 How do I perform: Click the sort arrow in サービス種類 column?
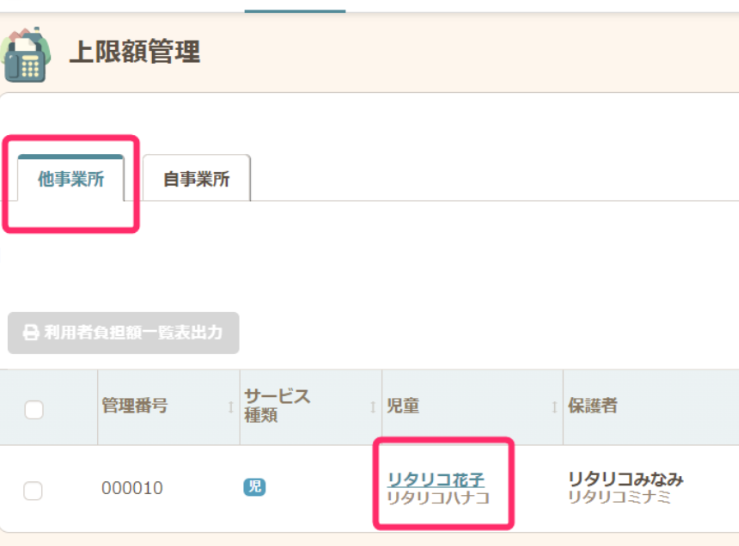click(371, 407)
